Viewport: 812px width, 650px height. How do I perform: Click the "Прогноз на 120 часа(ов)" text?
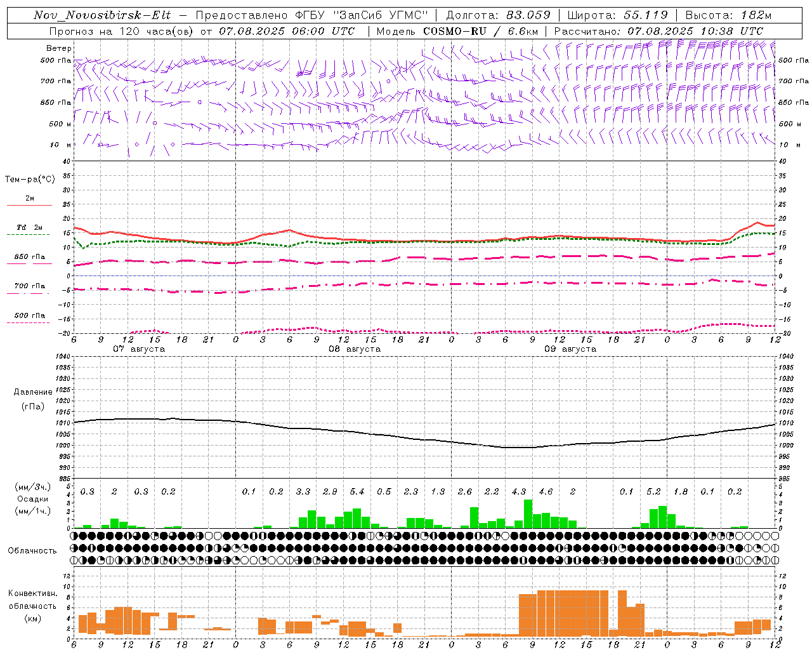point(122,31)
